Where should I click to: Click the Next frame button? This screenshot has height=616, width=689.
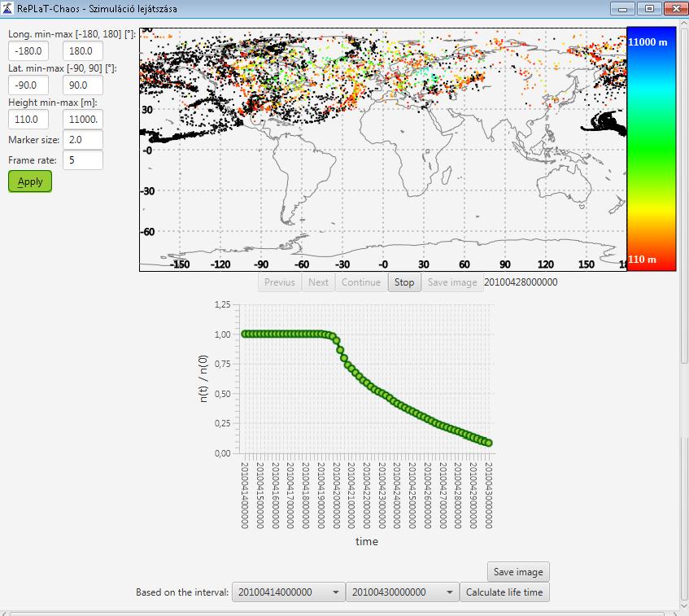coord(318,282)
